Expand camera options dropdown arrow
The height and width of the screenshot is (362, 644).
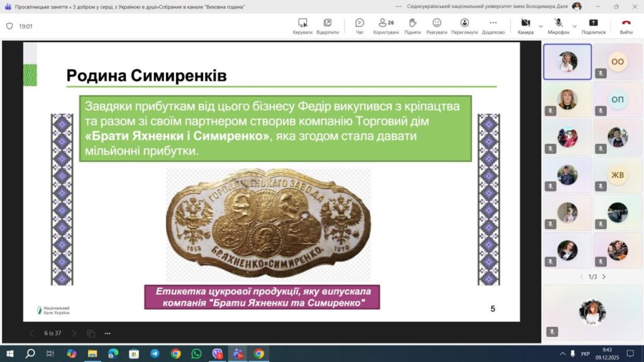tap(540, 26)
